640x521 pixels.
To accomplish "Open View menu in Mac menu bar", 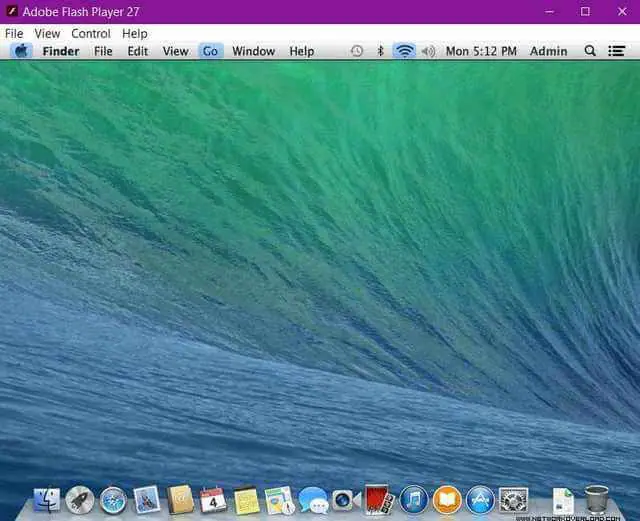I will pyautogui.click(x=176, y=51).
